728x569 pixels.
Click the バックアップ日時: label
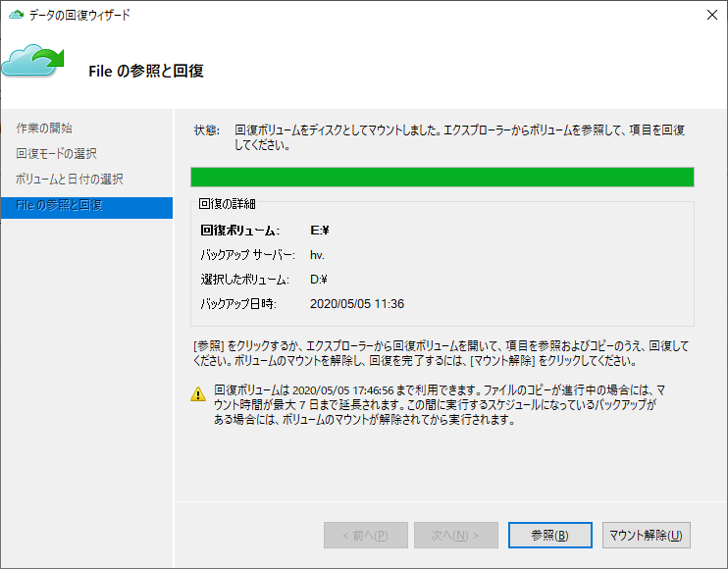pyautogui.click(x=238, y=304)
